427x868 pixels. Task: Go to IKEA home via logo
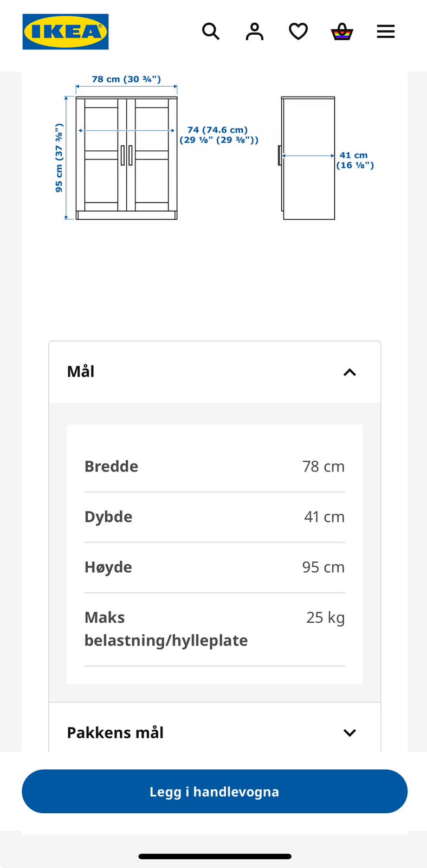click(66, 31)
